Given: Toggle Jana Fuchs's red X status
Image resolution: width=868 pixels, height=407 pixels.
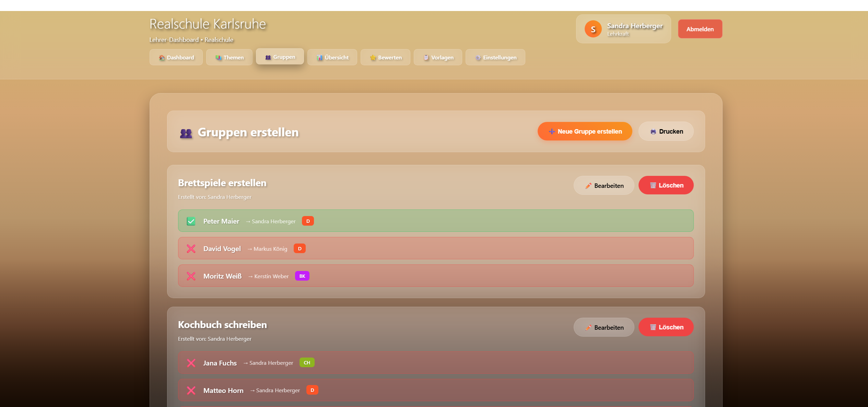Looking at the screenshot, I should pos(191,363).
